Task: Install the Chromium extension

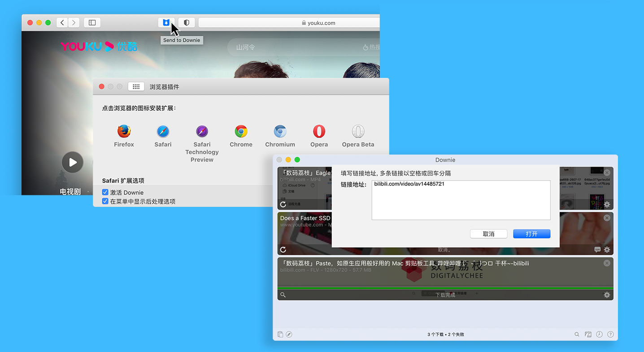Action: pos(280,136)
